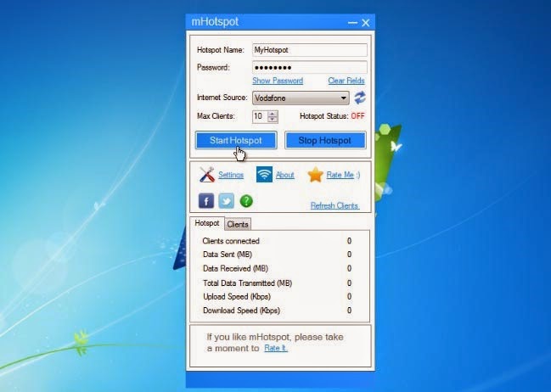Click the Max Clients number field
551x392 pixels.
pyautogui.click(x=260, y=116)
